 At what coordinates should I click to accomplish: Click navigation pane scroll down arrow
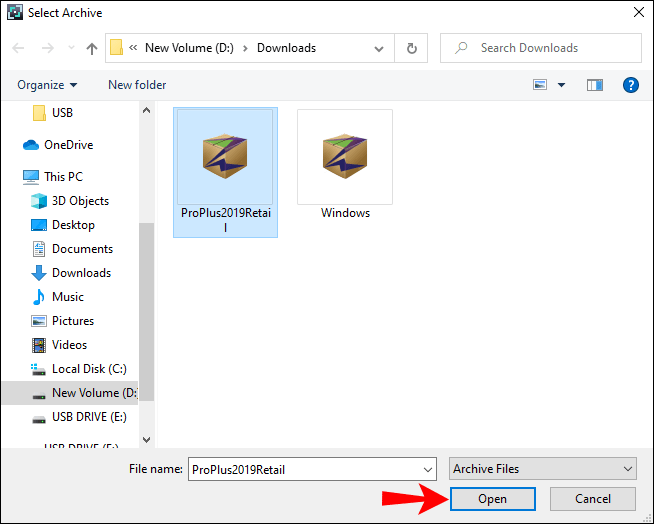tap(146, 439)
